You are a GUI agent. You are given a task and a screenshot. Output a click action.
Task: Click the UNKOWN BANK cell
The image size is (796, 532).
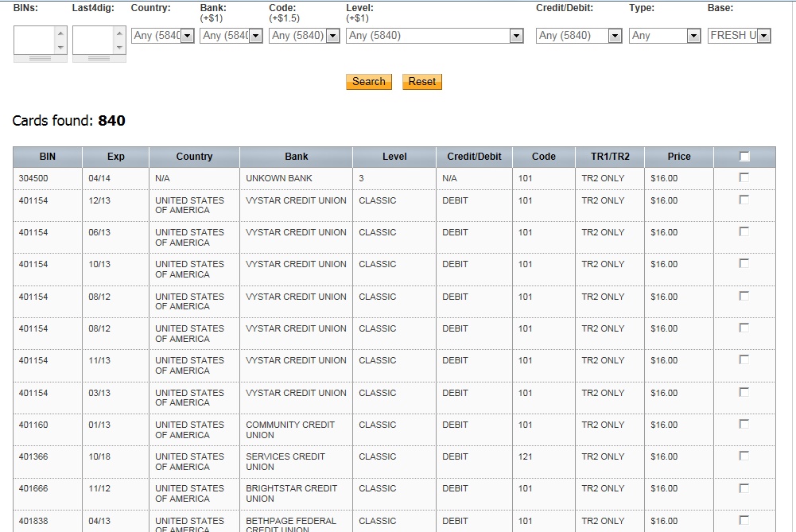tap(279, 179)
